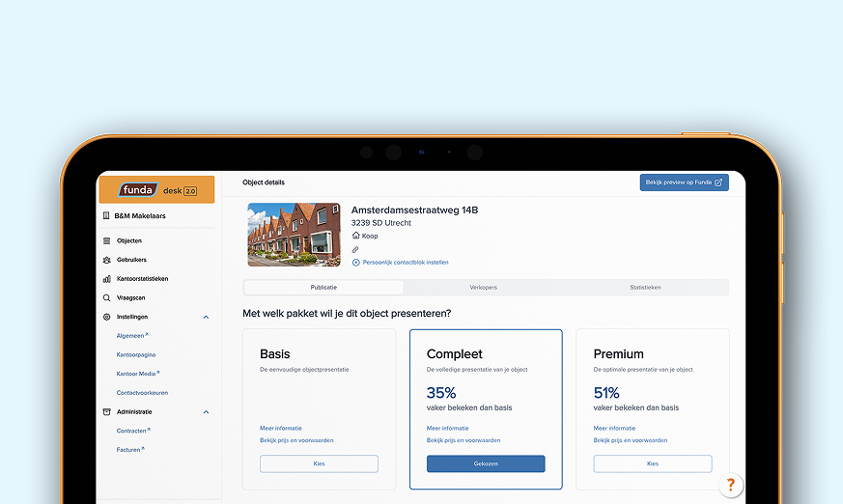Click Bekijk preview op Funda button
843x504 pixels.
tap(684, 182)
